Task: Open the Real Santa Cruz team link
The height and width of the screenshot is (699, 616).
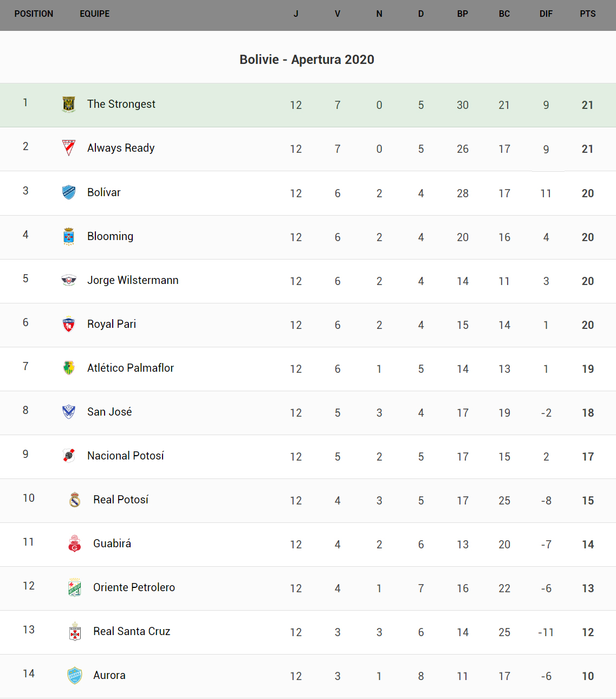Action: click(x=132, y=631)
